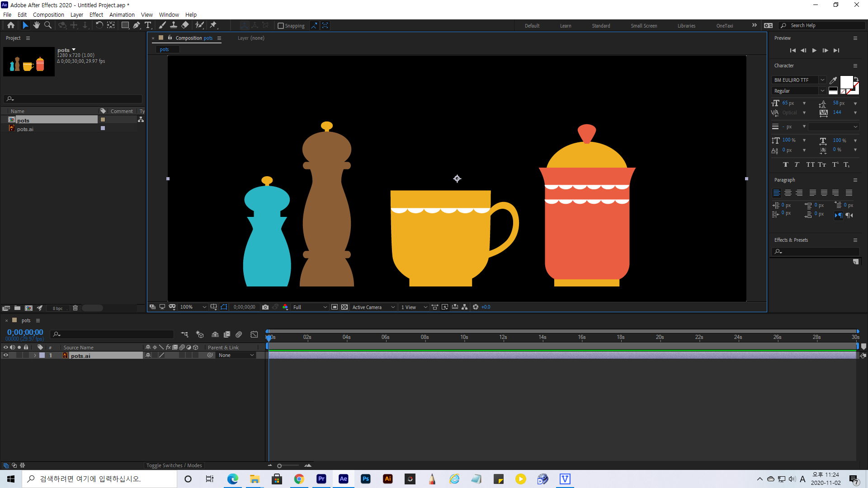Open the Animation menu
Screen dimensions: 868x488
tap(122, 14)
